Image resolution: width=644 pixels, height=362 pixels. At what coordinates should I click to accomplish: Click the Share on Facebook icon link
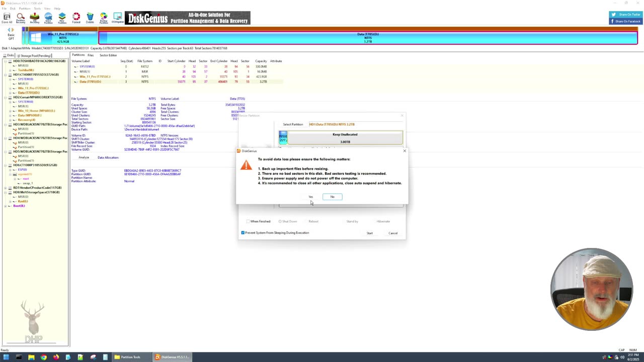pyautogui.click(x=625, y=21)
